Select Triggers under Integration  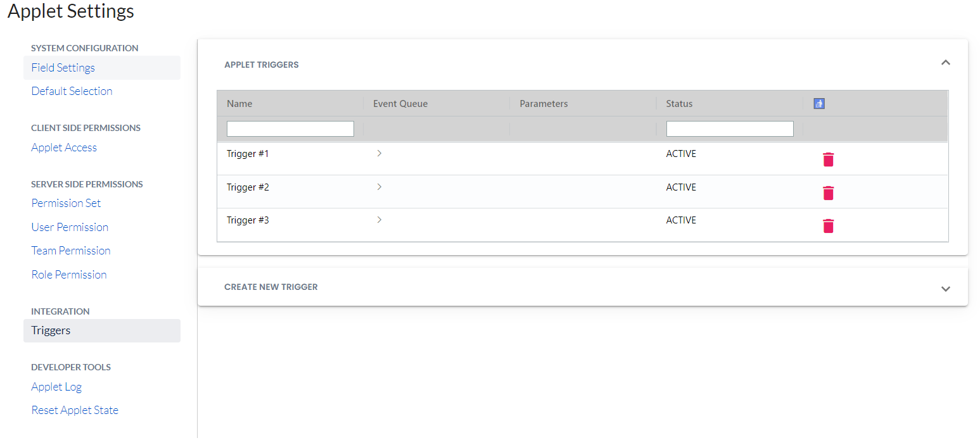tap(51, 330)
